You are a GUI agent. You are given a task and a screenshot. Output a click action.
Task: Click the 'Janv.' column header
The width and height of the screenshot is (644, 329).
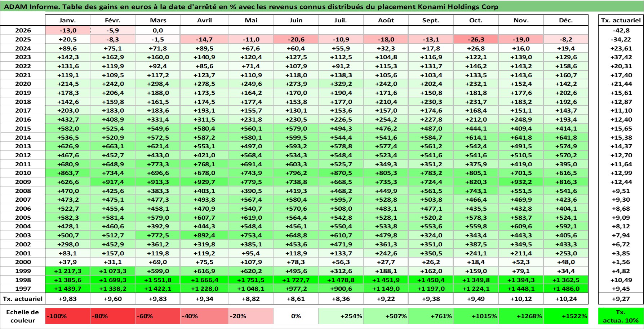tap(68, 20)
